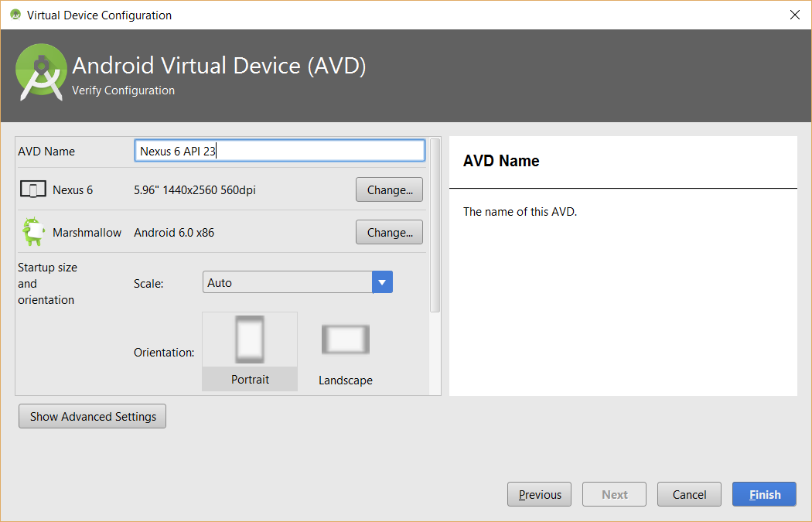Click the small title bar Android icon
This screenshot has width=812, height=522.
pyautogui.click(x=15, y=15)
